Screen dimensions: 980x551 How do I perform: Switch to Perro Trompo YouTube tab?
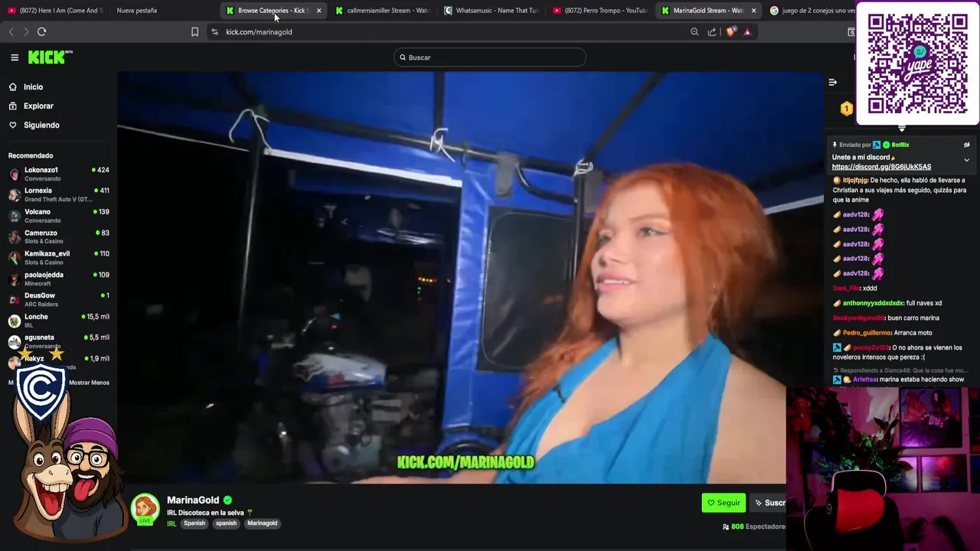(600, 11)
